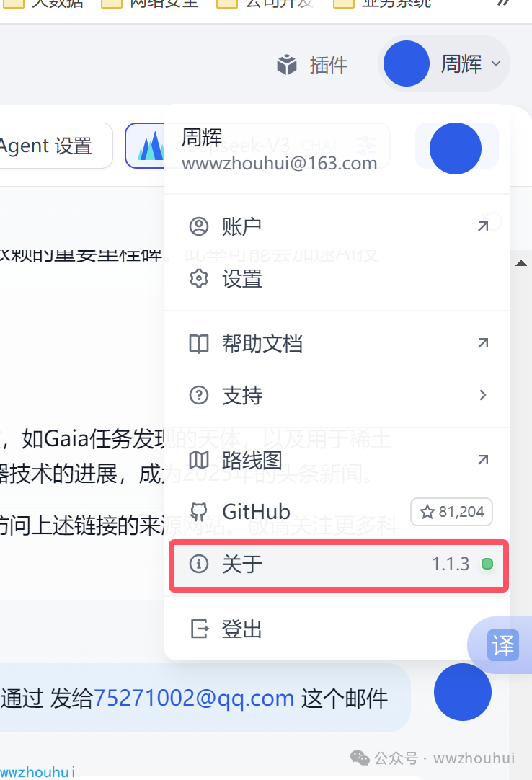The width and height of the screenshot is (532, 780).
Task: Click the scrollbar up arrow
Action: tap(521, 264)
